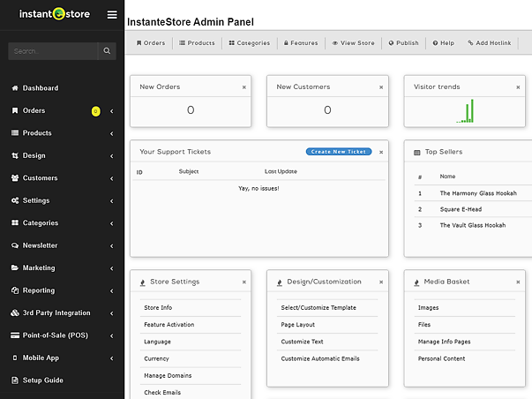Screen dimensions: 532x399
Task: Close the New Orders widget
Action: coord(244,87)
